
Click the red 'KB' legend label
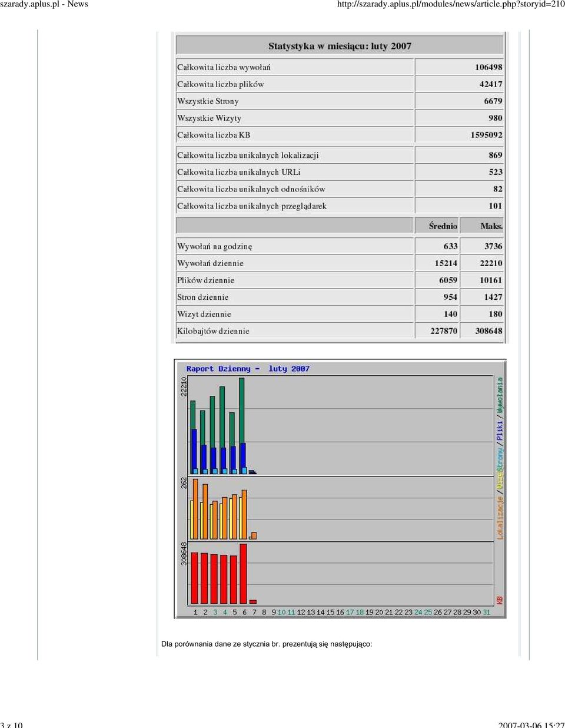pos(500,600)
